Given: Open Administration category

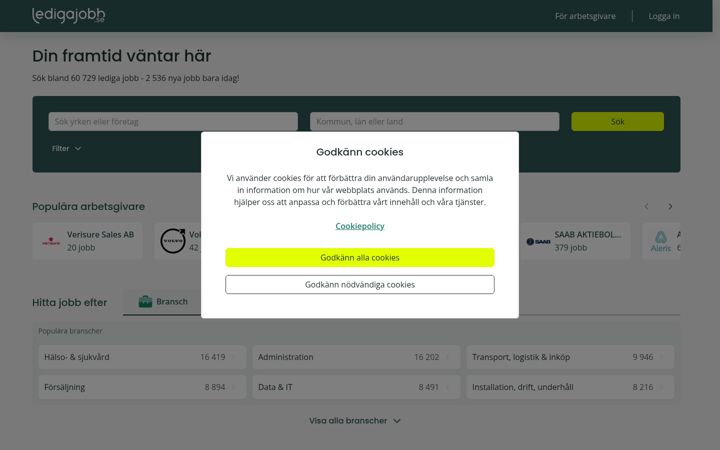Looking at the screenshot, I should pos(356,357).
